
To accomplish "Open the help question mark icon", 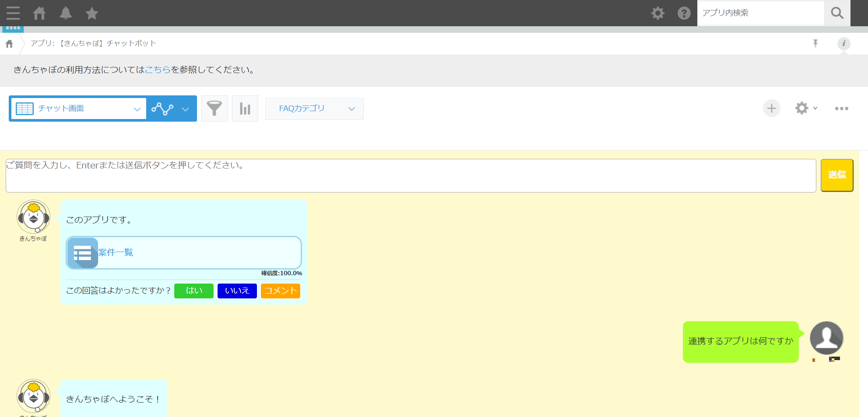I will (684, 13).
